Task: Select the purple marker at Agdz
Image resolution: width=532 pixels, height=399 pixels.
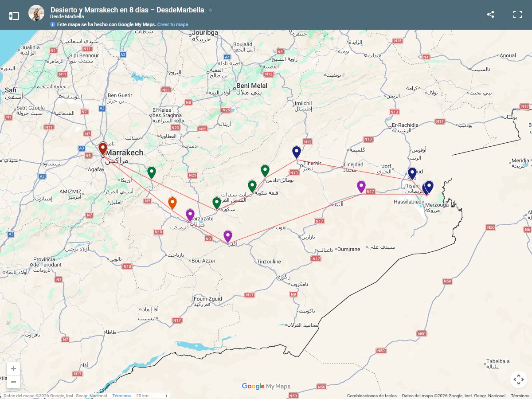Action: click(227, 236)
